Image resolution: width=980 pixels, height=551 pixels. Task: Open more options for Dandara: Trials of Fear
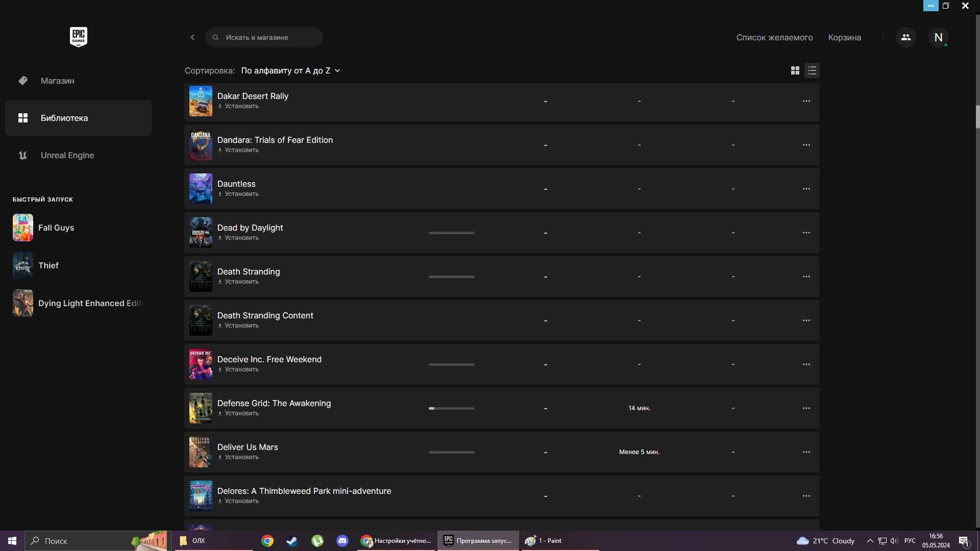(x=806, y=145)
